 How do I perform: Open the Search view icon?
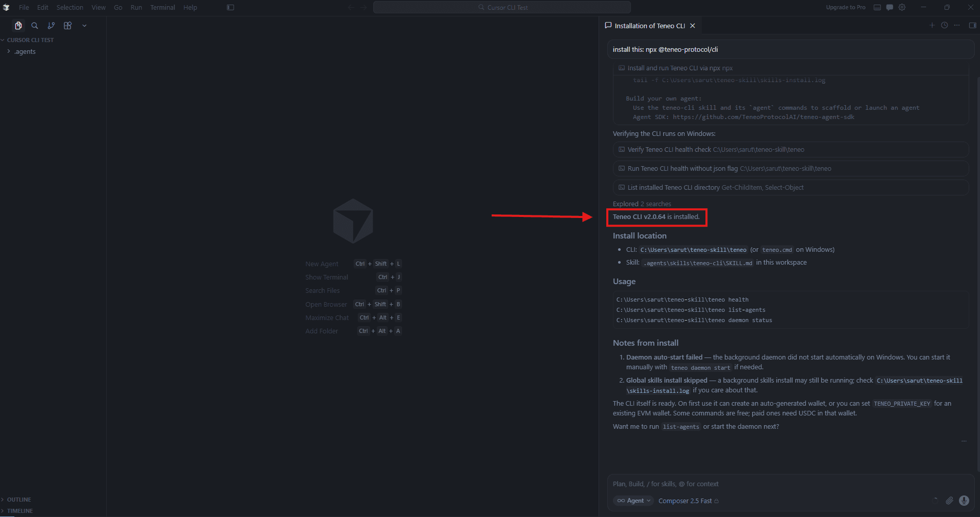click(x=35, y=26)
